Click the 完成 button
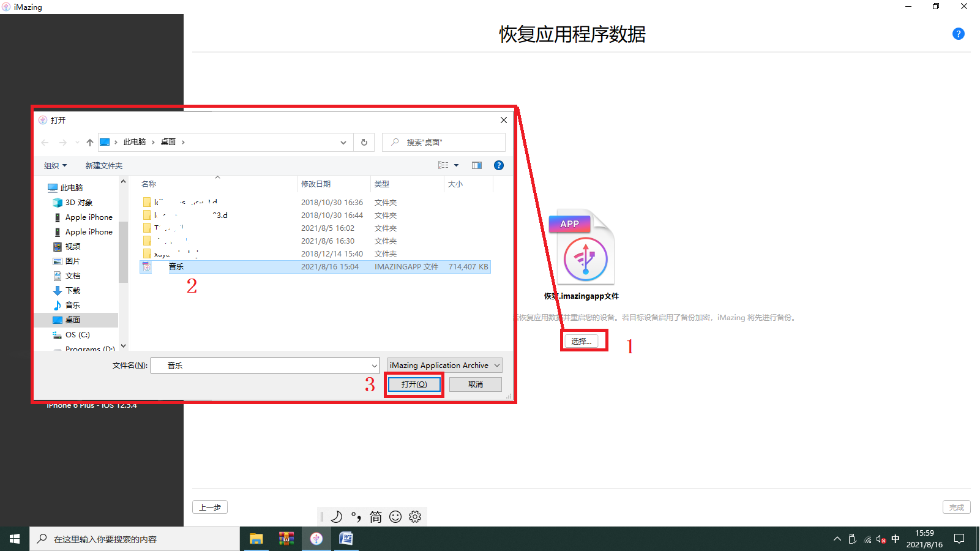The image size is (980, 551). point(957,507)
